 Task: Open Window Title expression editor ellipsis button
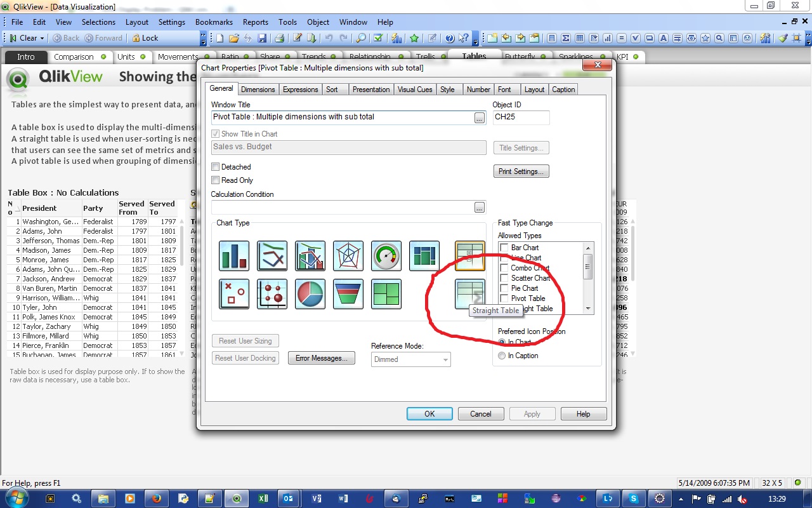480,117
